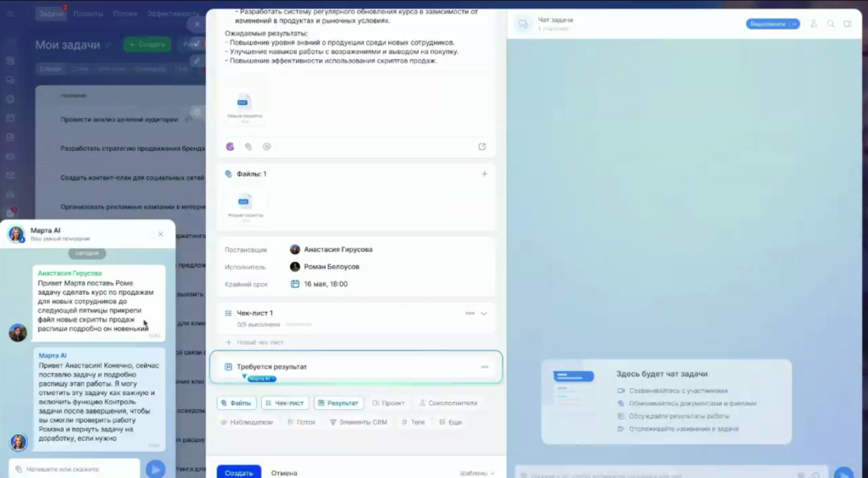
Task: Click Отмена to cancel task creation
Action: (284, 473)
